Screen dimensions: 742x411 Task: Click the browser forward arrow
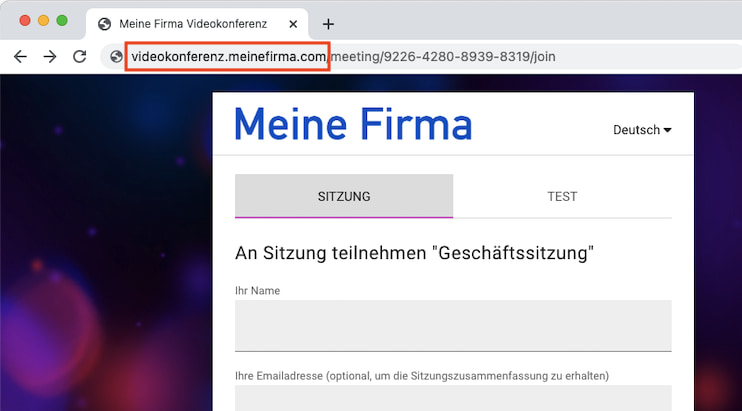point(50,57)
